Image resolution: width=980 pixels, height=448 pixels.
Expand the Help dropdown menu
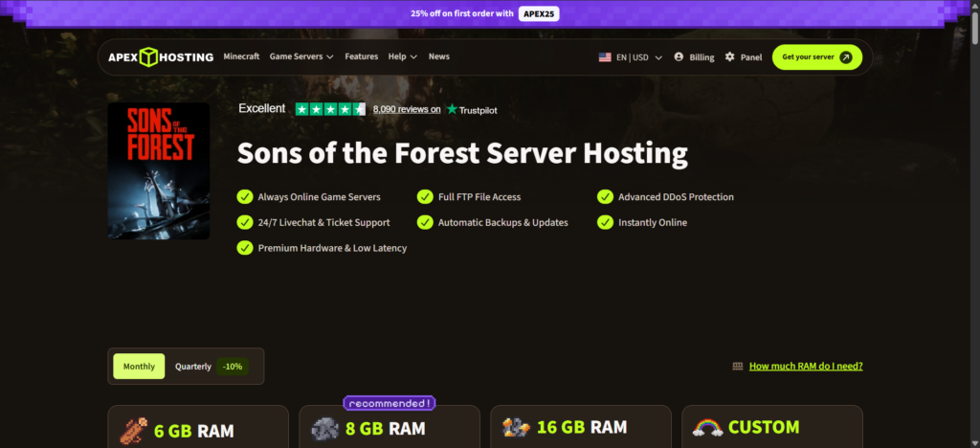point(403,56)
